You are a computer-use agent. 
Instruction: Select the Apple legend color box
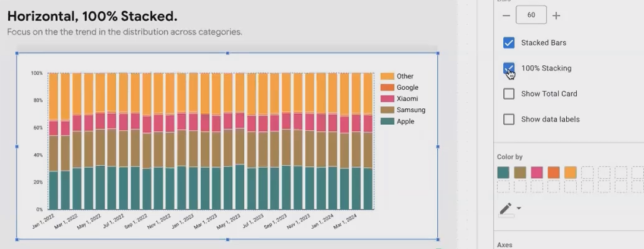pyautogui.click(x=387, y=122)
